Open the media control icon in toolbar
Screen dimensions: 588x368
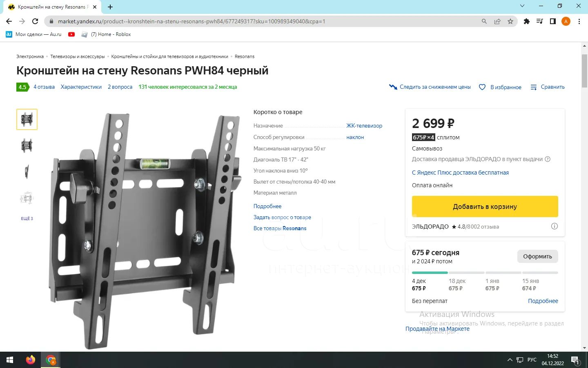tap(540, 21)
